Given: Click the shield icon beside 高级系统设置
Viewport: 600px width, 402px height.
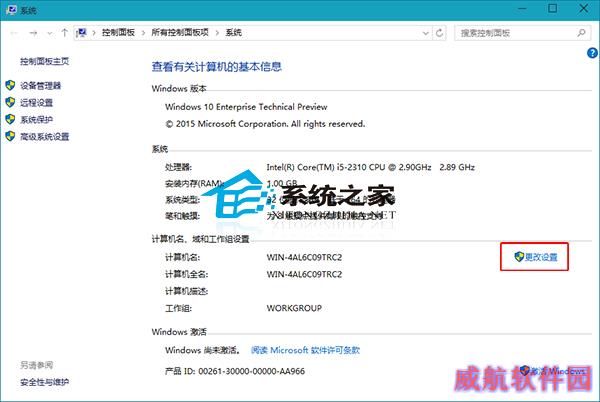Looking at the screenshot, I should 10,136.
